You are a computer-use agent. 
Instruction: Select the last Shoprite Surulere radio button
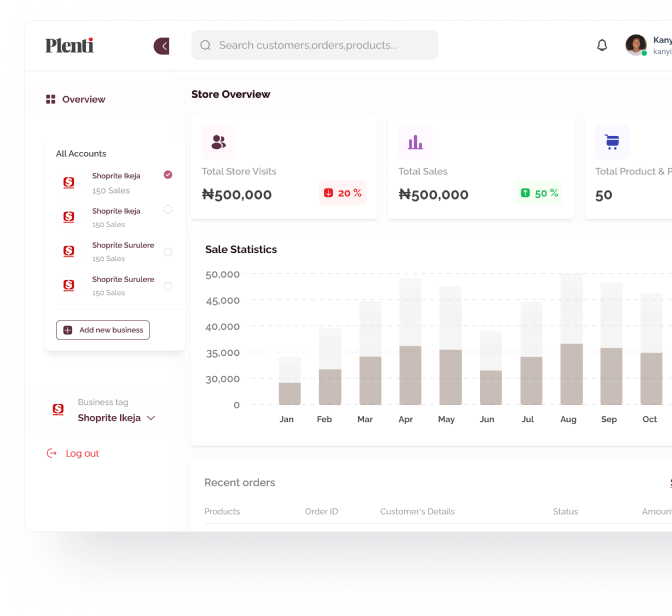click(x=168, y=286)
